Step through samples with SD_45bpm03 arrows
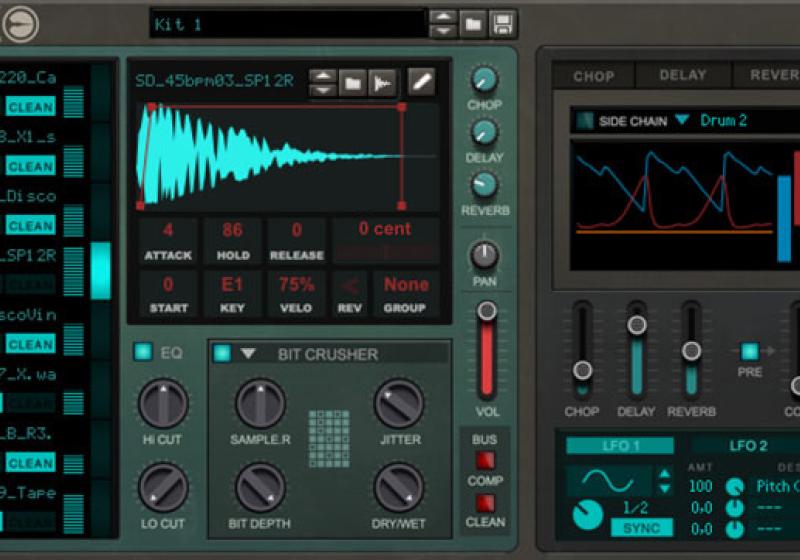Image resolution: width=800 pixels, height=560 pixels. coord(323,83)
